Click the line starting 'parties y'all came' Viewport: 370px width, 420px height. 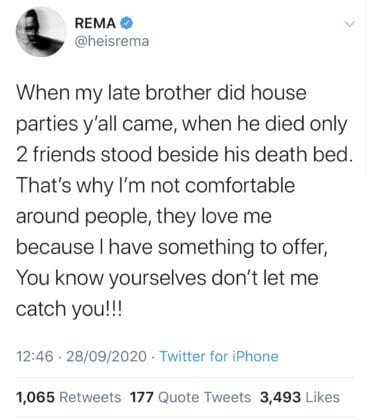(x=182, y=124)
